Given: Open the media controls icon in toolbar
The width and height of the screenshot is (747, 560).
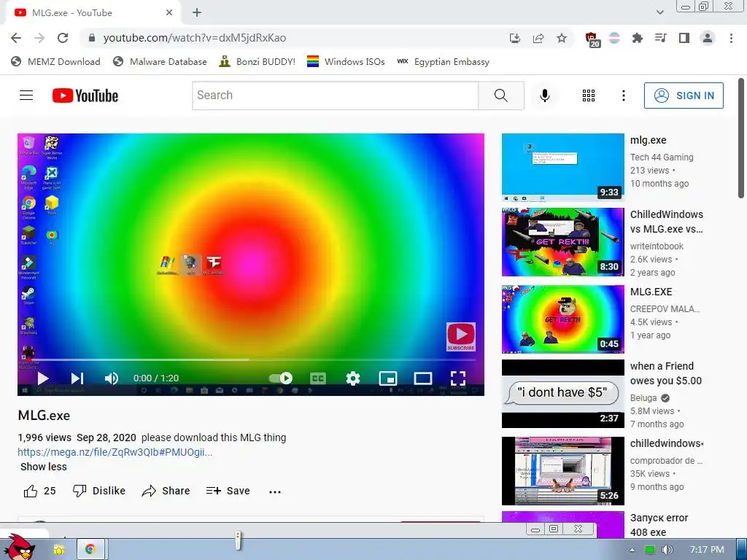Looking at the screenshot, I should click(660, 38).
